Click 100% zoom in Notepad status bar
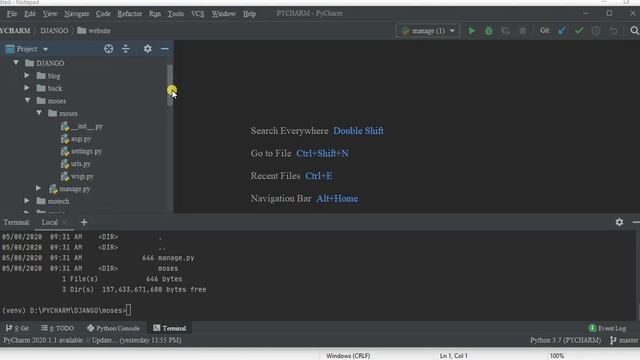 [x=556, y=356]
